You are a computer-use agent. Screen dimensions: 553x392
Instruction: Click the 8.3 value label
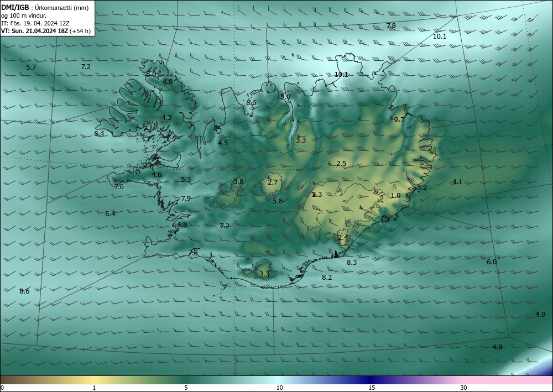pyautogui.click(x=352, y=262)
